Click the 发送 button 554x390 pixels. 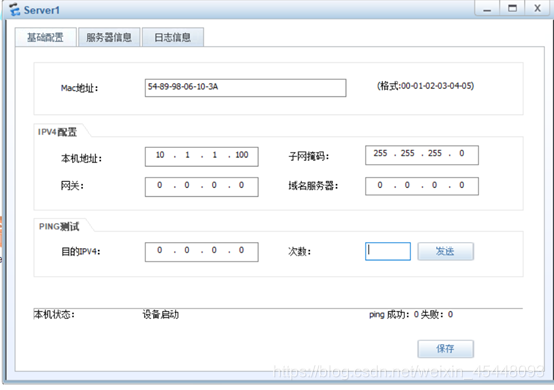pos(446,251)
